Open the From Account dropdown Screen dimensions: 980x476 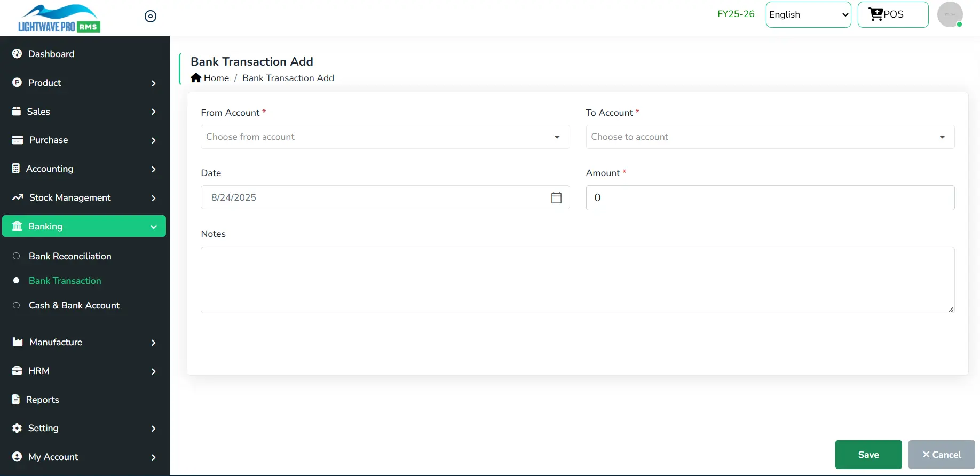point(385,137)
